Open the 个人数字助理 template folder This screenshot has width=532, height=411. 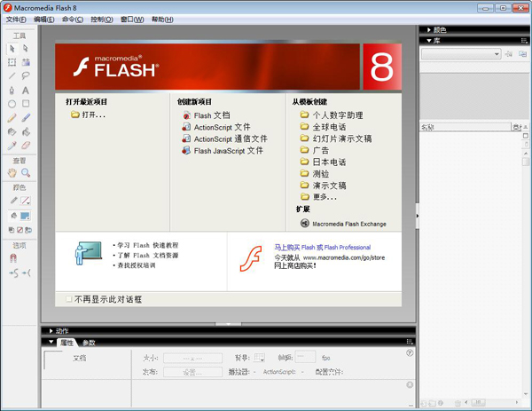pyautogui.click(x=332, y=115)
